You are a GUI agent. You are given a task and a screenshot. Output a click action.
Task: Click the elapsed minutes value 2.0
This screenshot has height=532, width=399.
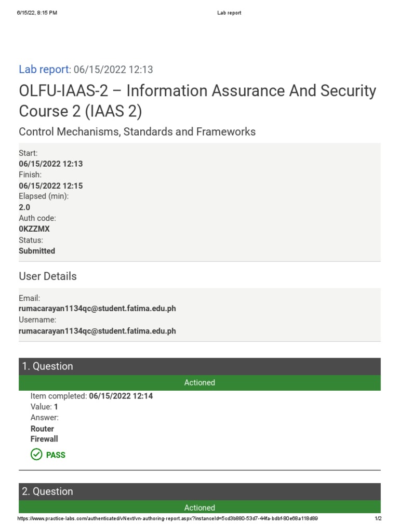pos(24,207)
